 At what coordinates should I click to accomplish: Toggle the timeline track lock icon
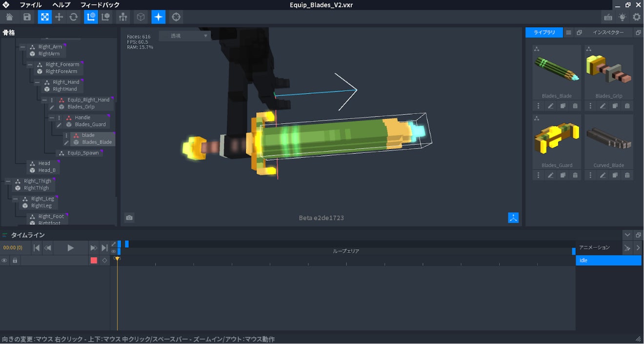[x=15, y=261]
